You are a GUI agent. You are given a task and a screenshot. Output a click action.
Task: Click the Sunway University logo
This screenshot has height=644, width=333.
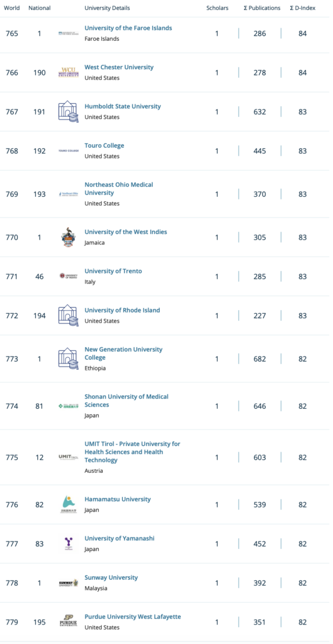point(68,583)
